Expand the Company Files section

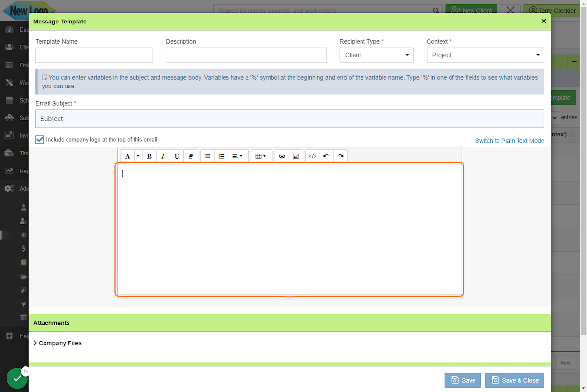point(57,343)
